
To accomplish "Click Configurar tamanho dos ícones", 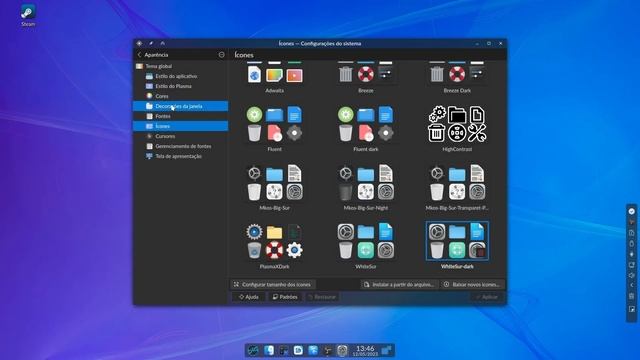I will [x=273, y=284].
